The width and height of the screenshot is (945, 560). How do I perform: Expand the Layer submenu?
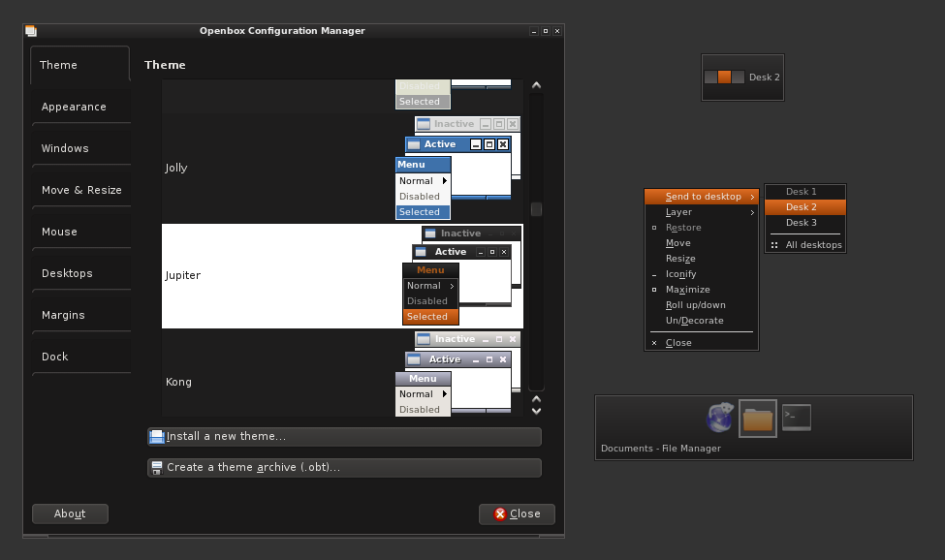coord(702,212)
